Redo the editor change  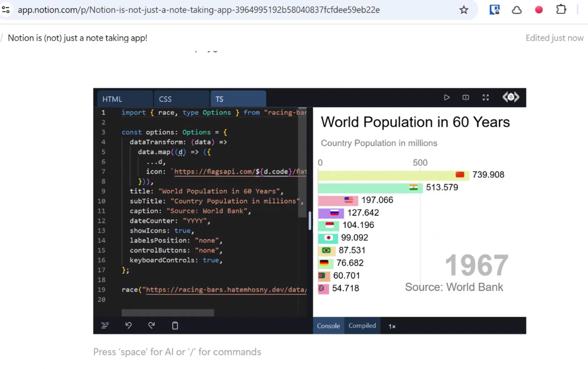[x=151, y=326]
